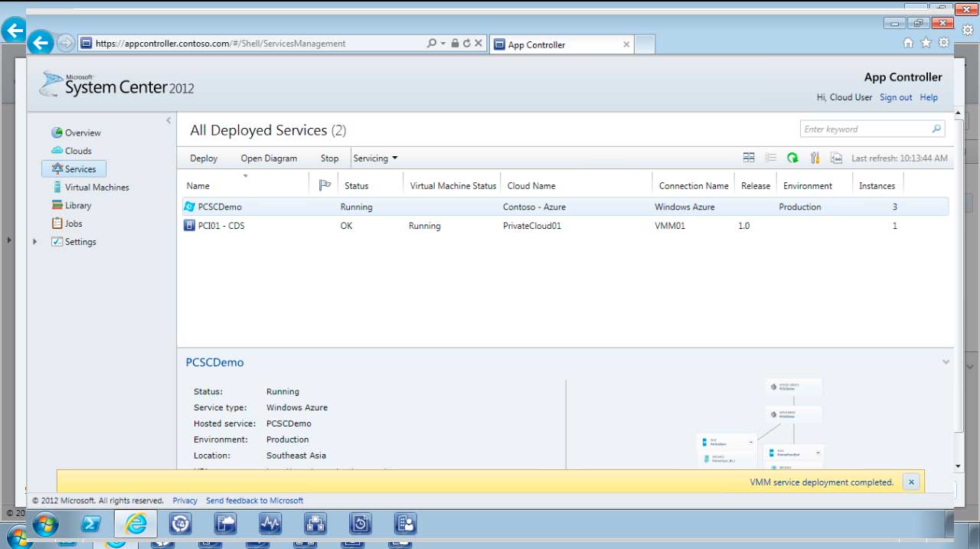The width and height of the screenshot is (980, 549).
Task: Click the flag column header icon
Action: pos(324,185)
